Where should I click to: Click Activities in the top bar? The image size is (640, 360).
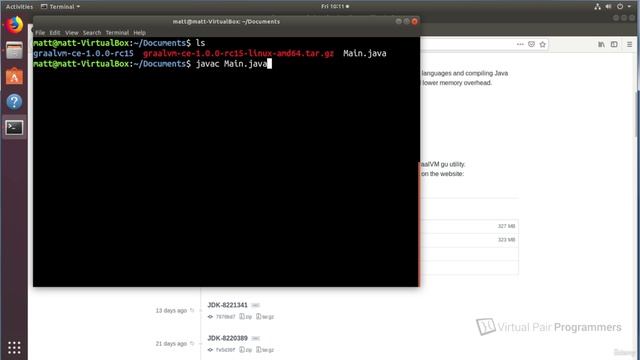[19, 7]
